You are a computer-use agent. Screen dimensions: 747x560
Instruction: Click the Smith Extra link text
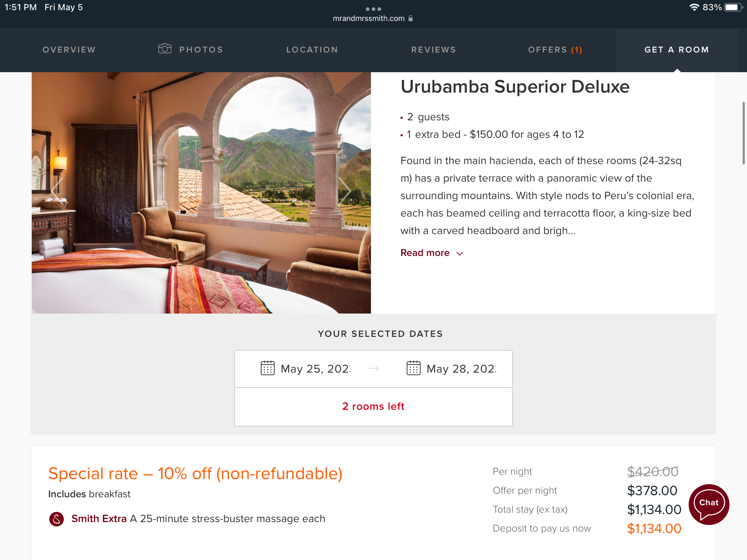pos(99,519)
